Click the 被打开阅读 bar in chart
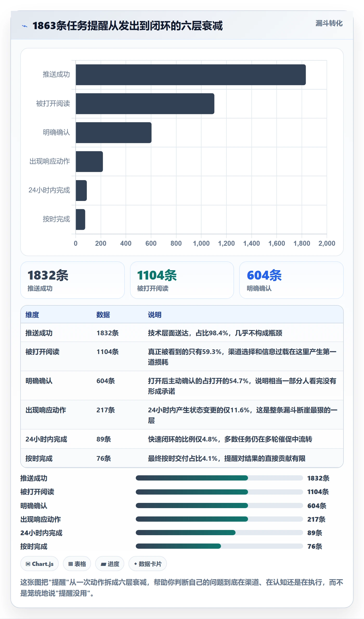The width and height of the screenshot is (364, 619). (145, 104)
